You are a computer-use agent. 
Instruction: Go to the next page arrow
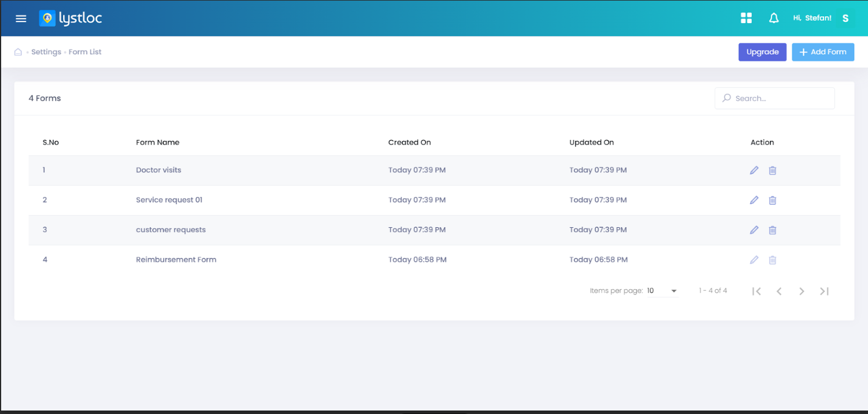coord(802,291)
